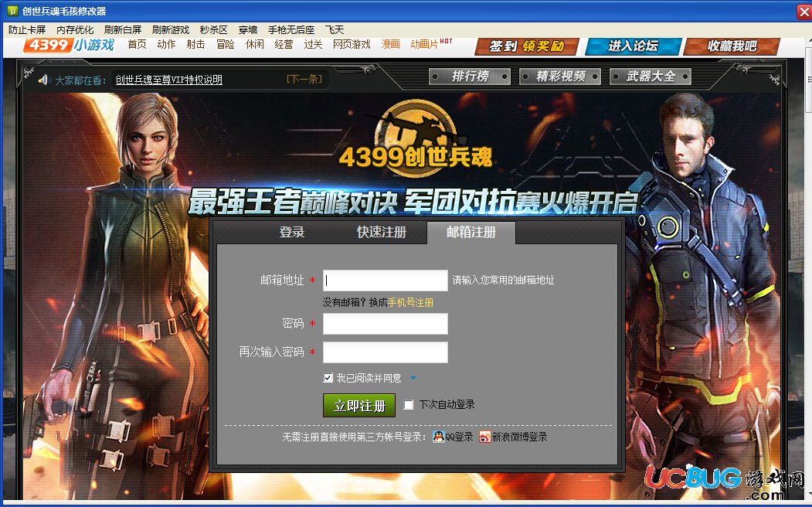Image resolution: width=812 pixels, height=507 pixels.
Task: Open the 动画片 HOT navigation link
Action: click(431, 44)
